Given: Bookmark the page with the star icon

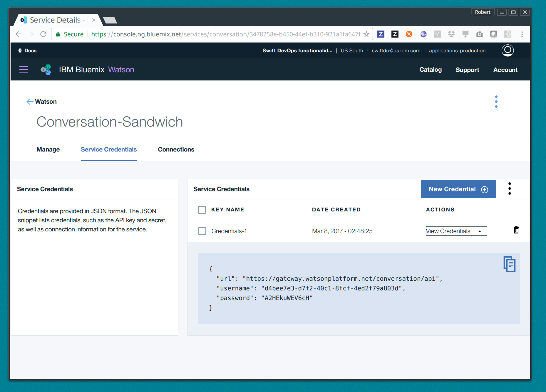Looking at the screenshot, I should (x=366, y=34).
